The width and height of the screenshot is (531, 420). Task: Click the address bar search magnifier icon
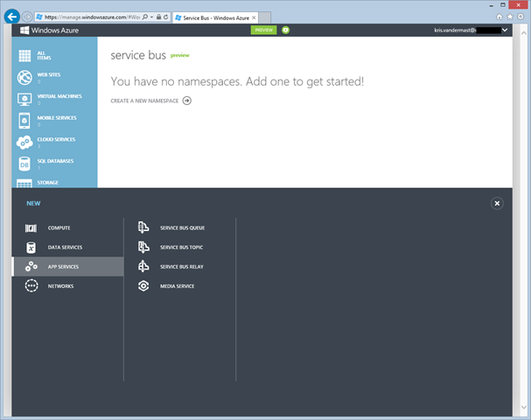coord(145,17)
